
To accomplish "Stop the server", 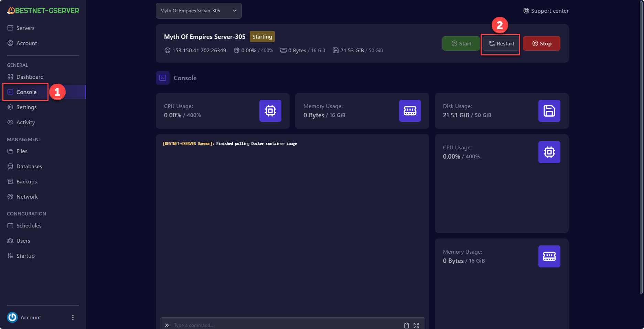I will tap(541, 43).
